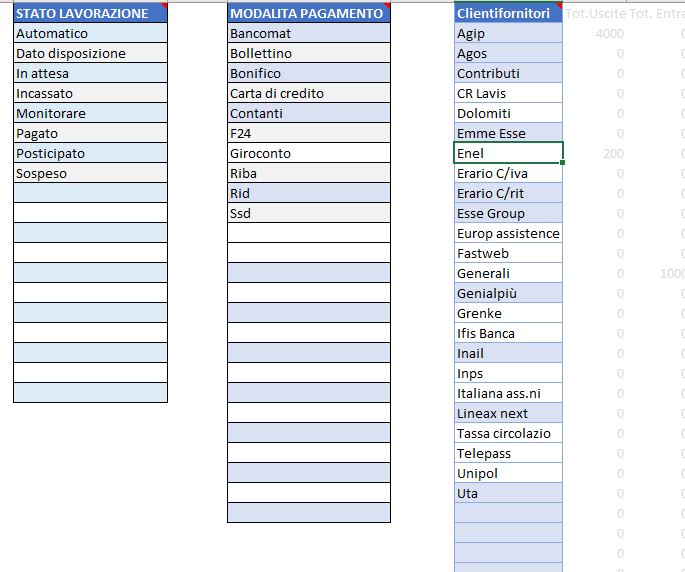Select the 'Carta di credito' cell
This screenshot has width=685, height=572.
coord(309,94)
